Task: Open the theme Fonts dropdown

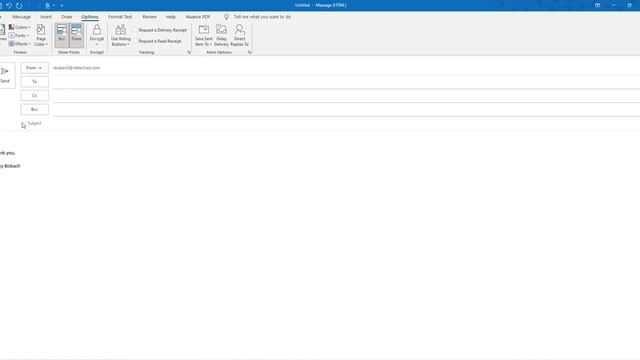Action: (x=19, y=36)
